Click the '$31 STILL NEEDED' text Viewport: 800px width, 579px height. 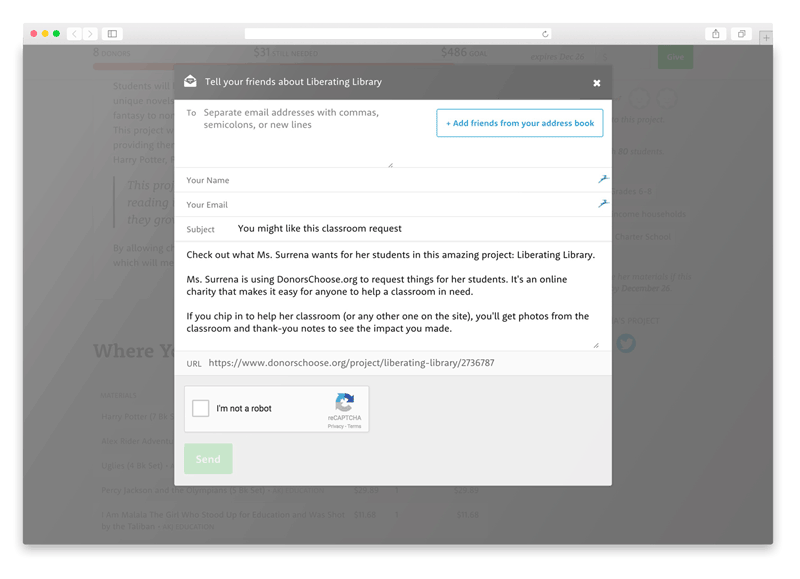point(286,53)
